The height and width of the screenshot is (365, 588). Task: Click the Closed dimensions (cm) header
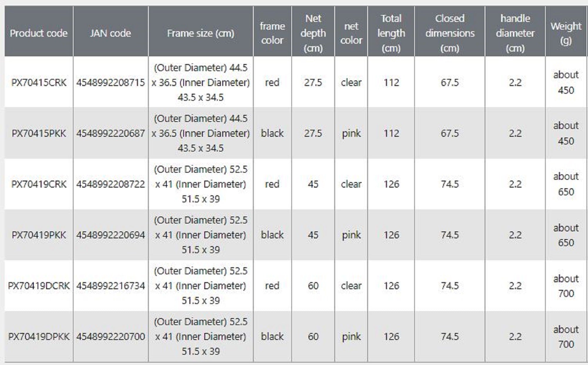coord(450,33)
